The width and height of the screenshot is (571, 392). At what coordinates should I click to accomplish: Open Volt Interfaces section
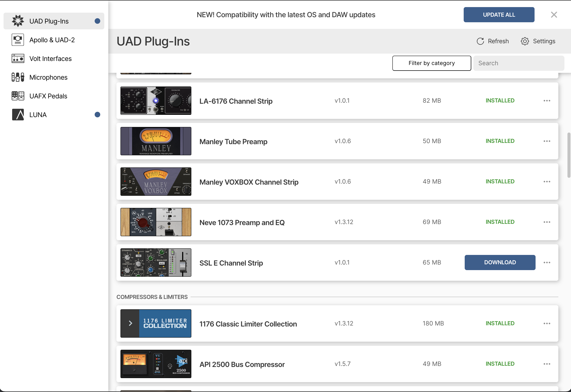pos(54,58)
